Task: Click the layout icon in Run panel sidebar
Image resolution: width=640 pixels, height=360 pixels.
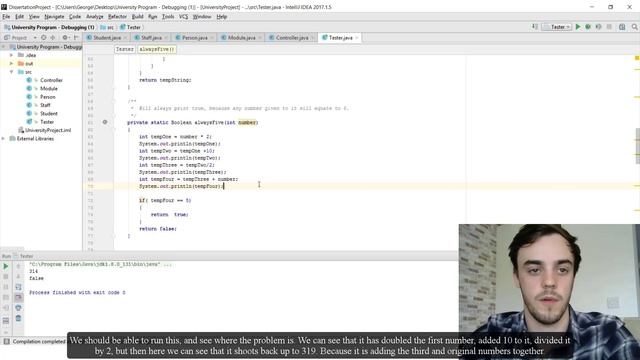Action: (x=6, y=321)
